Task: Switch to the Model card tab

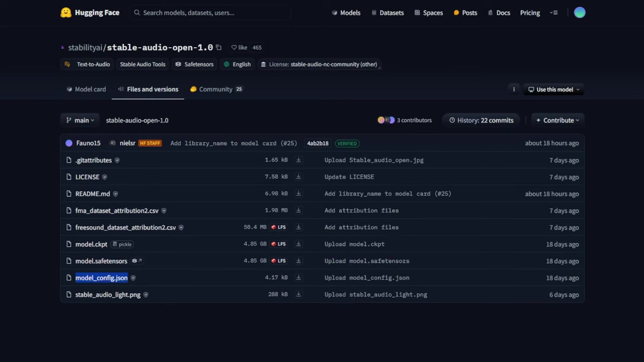Action: click(x=86, y=89)
